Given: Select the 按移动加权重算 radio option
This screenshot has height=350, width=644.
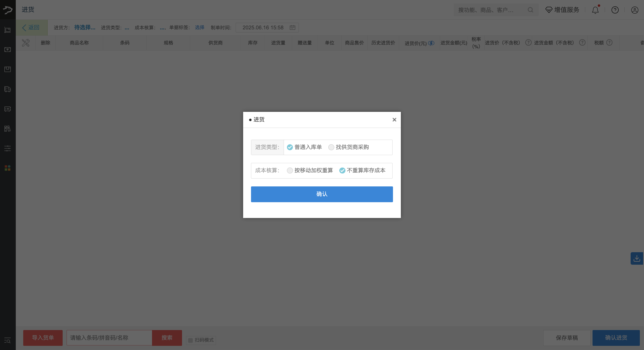Looking at the screenshot, I should point(290,170).
